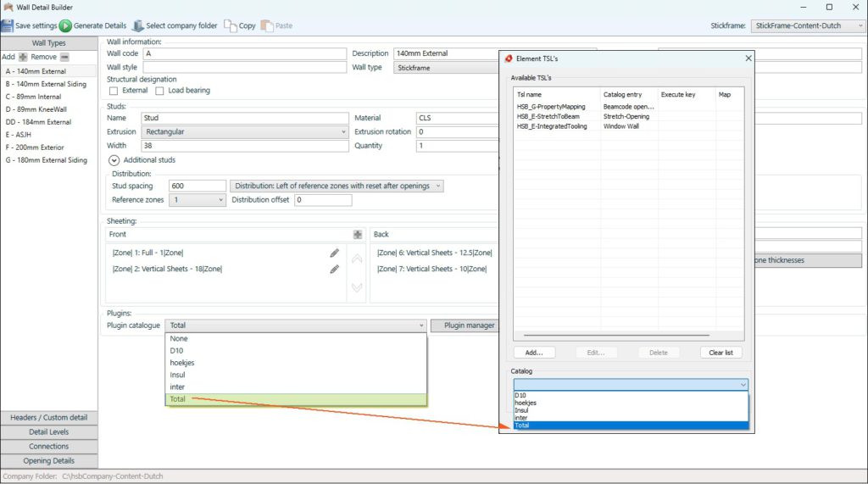
Task: Click the zone thicknesses button
Action: pos(808,260)
